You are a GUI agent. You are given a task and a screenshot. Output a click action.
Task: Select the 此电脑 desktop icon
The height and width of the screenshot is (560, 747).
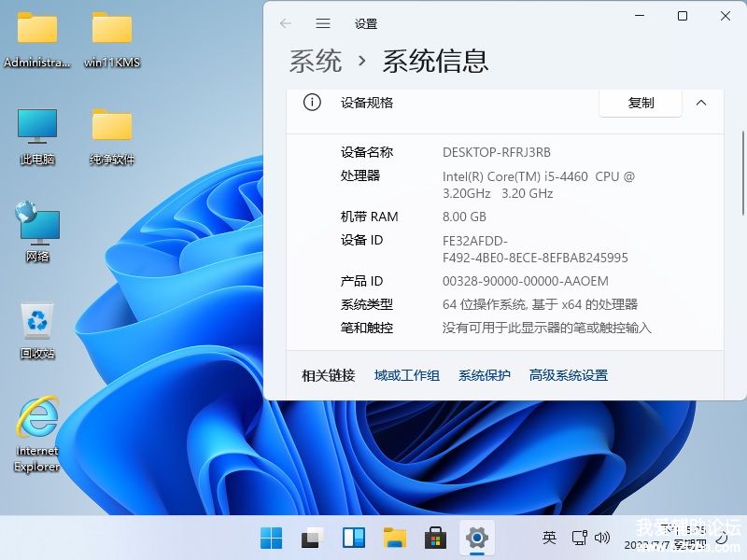[37, 137]
